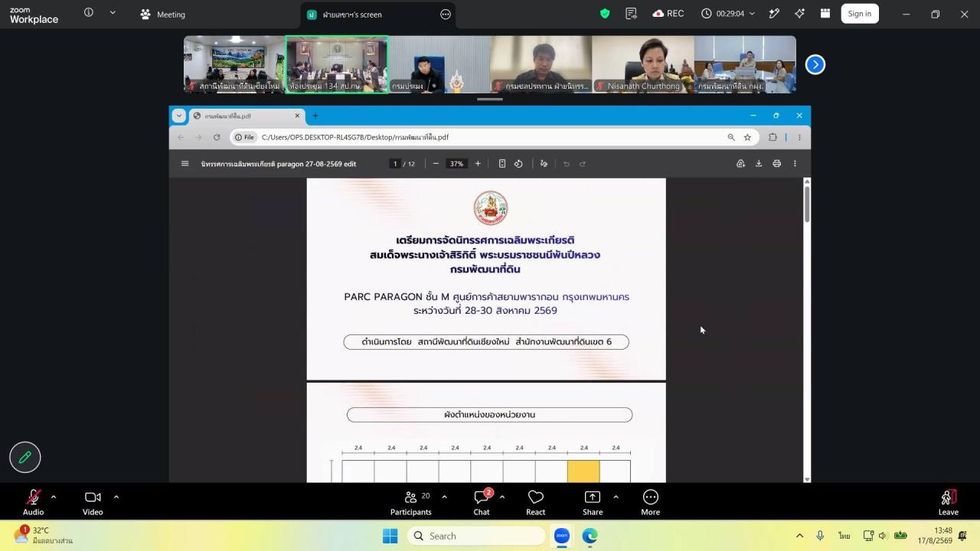
Task: Click the green annotate pencil button
Action: tap(25, 457)
